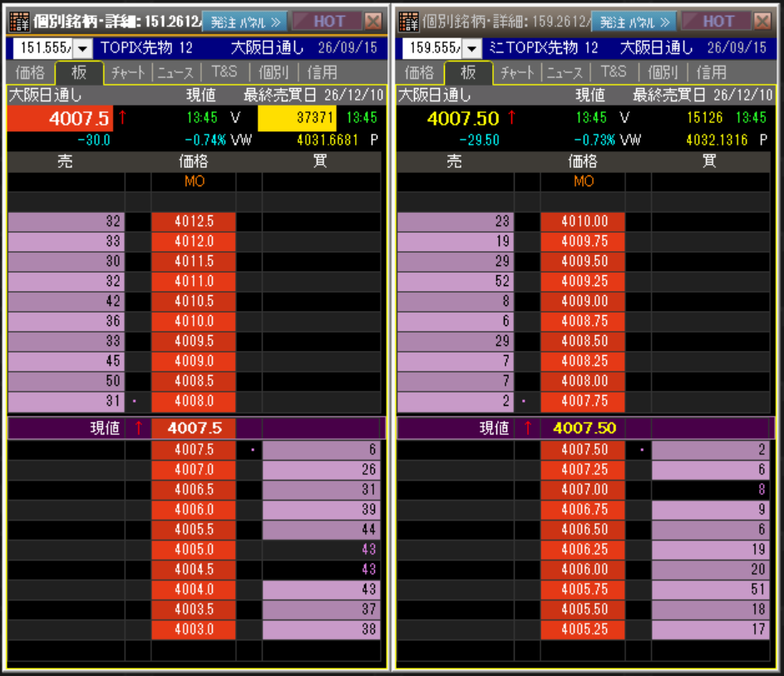
Task: Click the MO row in Mini TOPIX board
Action: pyautogui.click(x=583, y=181)
